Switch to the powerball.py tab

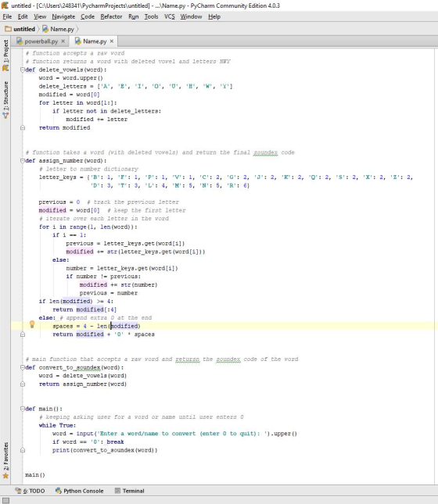click(x=41, y=41)
